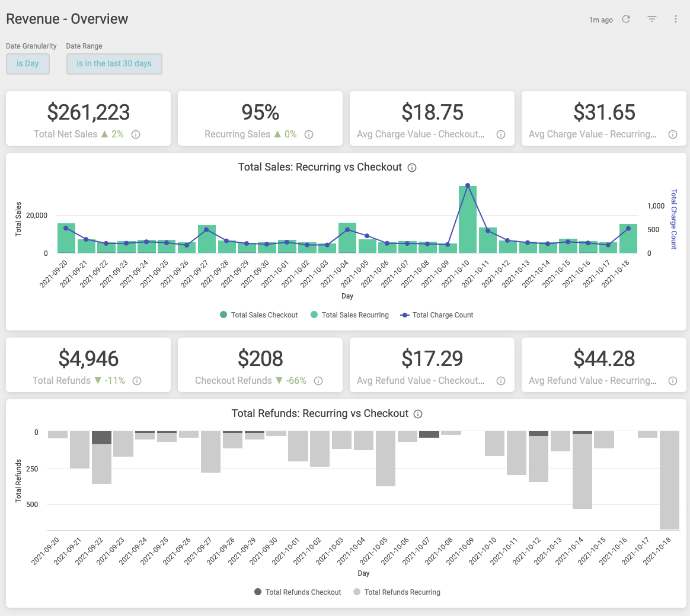Click info icon on Avg Charge Value - Checkout

[x=501, y=134]
